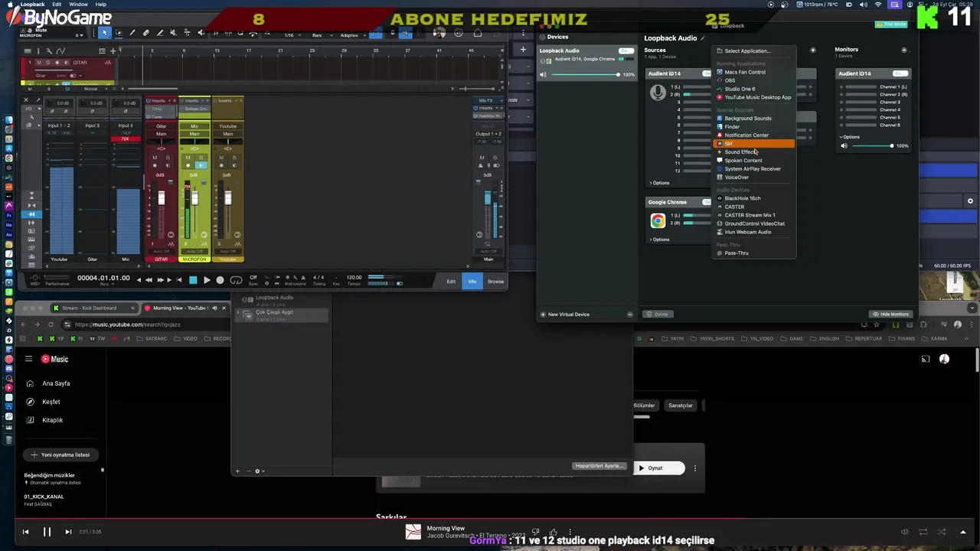Click the Stop button in Studio One transport
This screenshot has width=980, height=551.
click(x=193, y=280)
